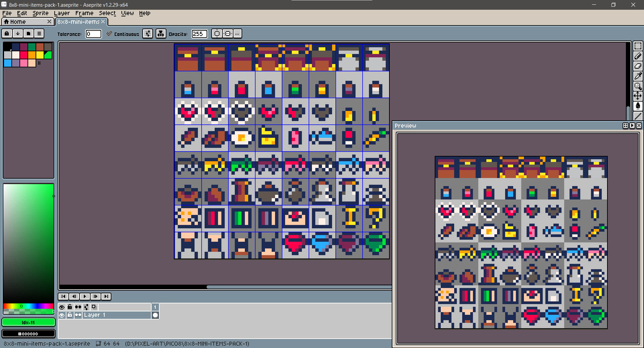Switch to the Home tab

[18, 21]
